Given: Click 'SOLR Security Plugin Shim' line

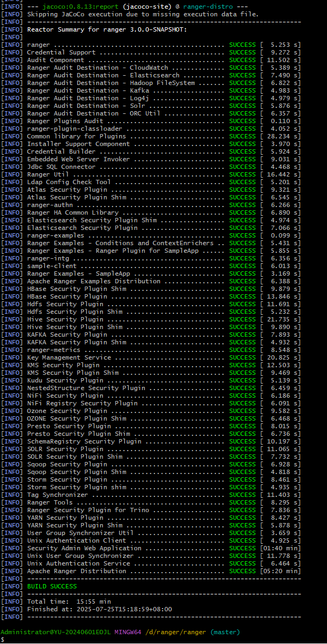Looking at the screenshot, I should pyautogui.click(x=151, y=457).
